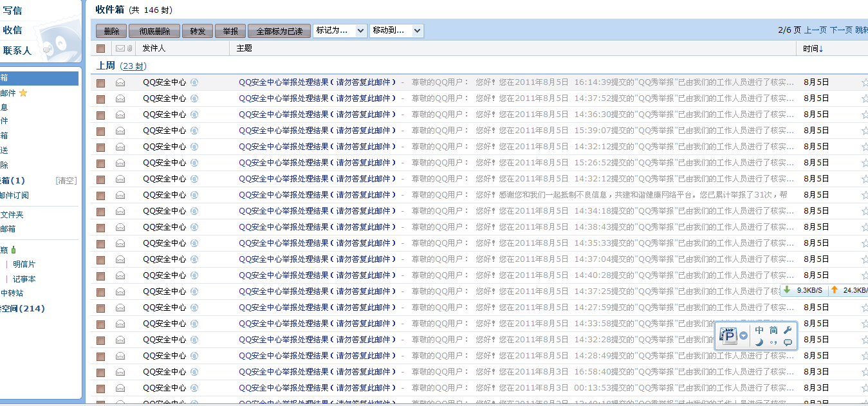Sort by the 主题 column header
This screenshot has width=868, height=406.
(244, 48)
